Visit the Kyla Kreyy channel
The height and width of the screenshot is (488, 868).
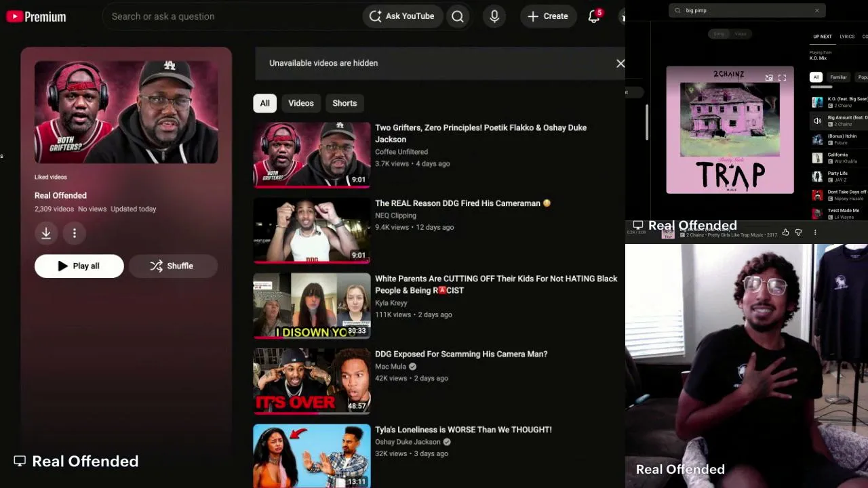pos(391,303)
